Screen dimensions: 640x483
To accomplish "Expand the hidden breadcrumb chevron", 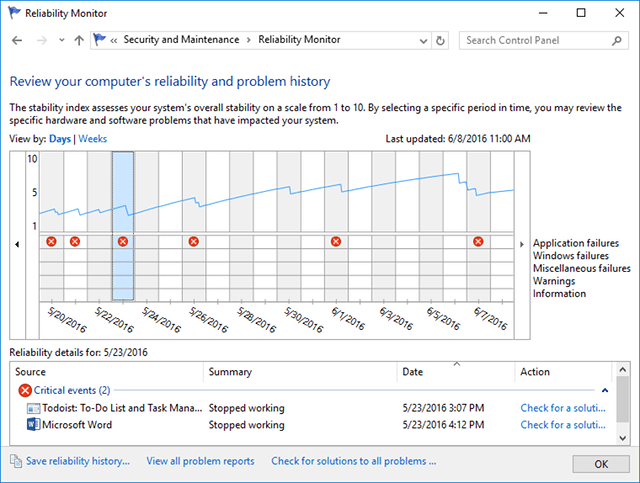I will coord(114,40).
